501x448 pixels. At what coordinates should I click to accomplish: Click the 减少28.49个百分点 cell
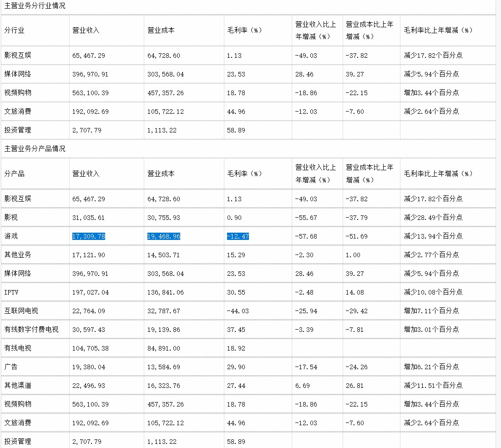click(x=433, y=218)
